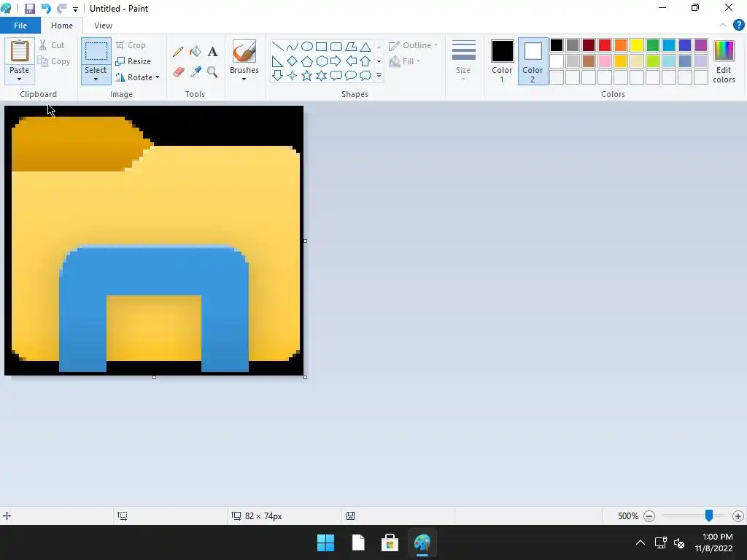The height and width of the screenshot is (560, 747).
Task: Choose the Hexagon shape
Action: [322, 61]
